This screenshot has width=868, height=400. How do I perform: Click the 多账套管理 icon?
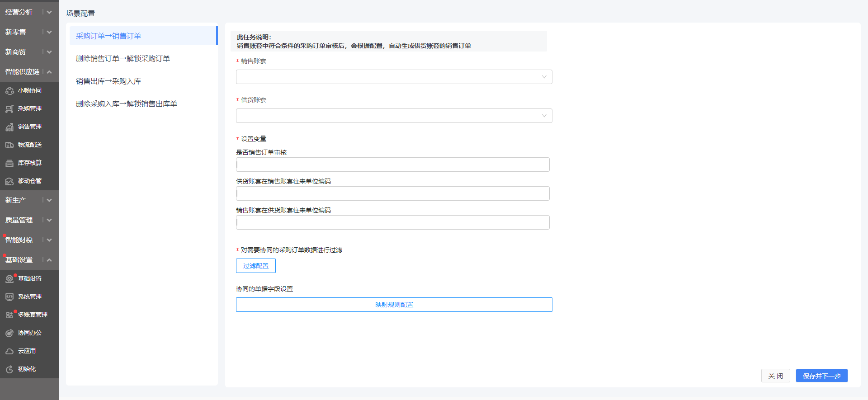tap(9, 315)
